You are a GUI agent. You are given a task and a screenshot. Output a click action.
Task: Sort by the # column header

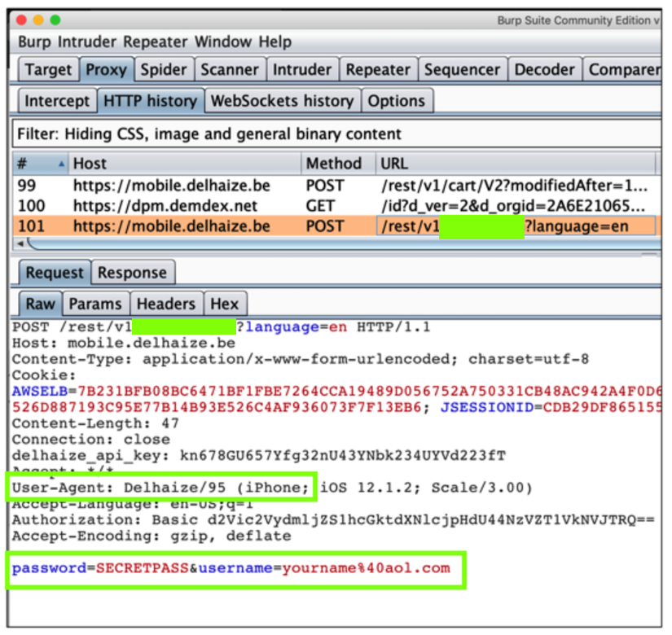coord(40,164)
